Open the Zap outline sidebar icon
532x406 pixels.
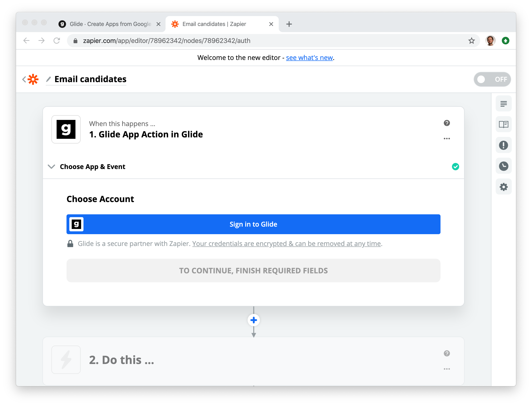[x=503, y=104]
